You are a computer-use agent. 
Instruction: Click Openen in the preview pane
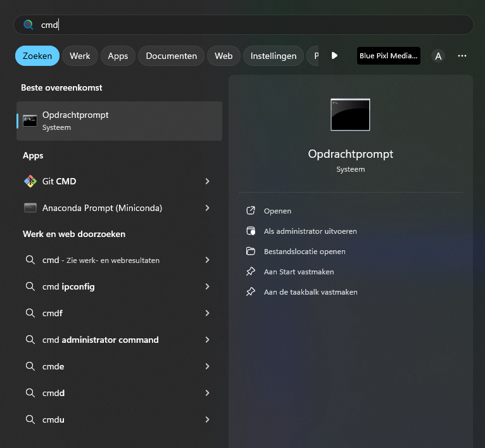coord(277,211)
